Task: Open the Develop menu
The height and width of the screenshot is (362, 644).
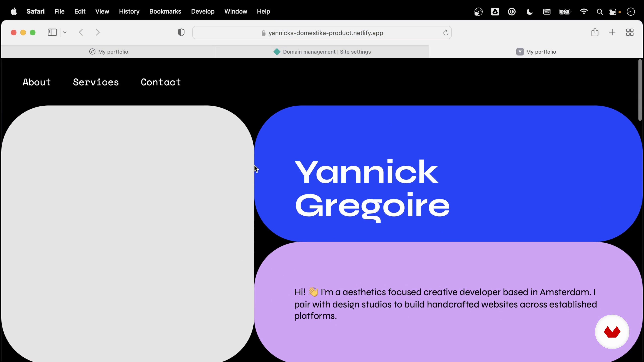Action: (x=203, y=12)
